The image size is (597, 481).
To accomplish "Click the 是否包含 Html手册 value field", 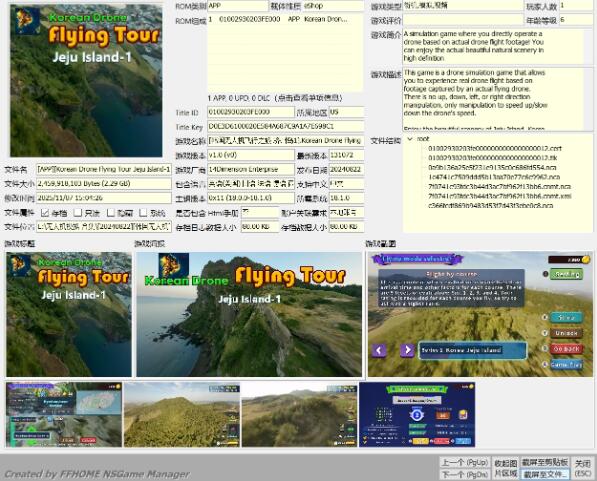I will pyautogui.click(x=260, y=213).
